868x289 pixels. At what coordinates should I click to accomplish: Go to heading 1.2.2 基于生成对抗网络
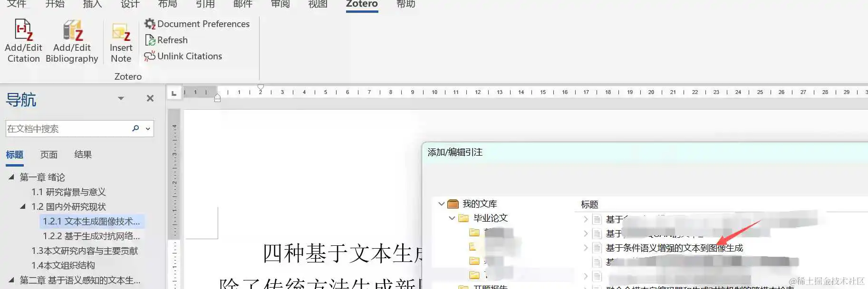91,236
